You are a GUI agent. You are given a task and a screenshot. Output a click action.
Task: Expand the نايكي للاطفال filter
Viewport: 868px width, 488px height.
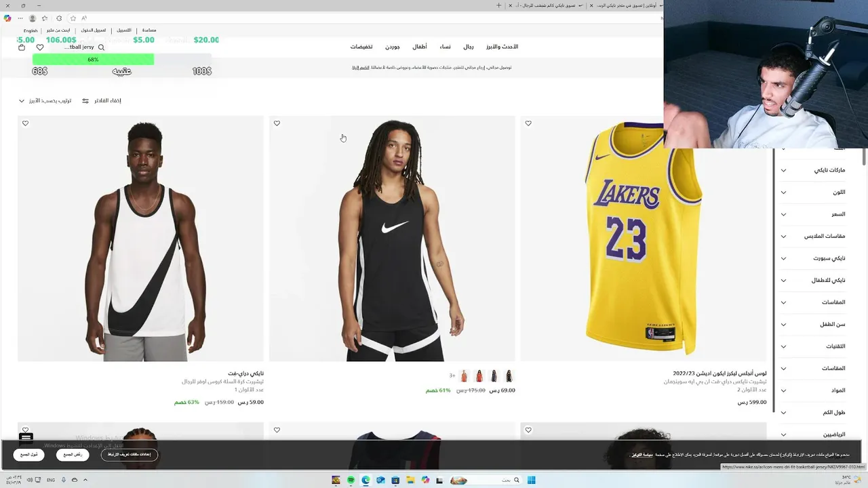click(x=813, y=281)
